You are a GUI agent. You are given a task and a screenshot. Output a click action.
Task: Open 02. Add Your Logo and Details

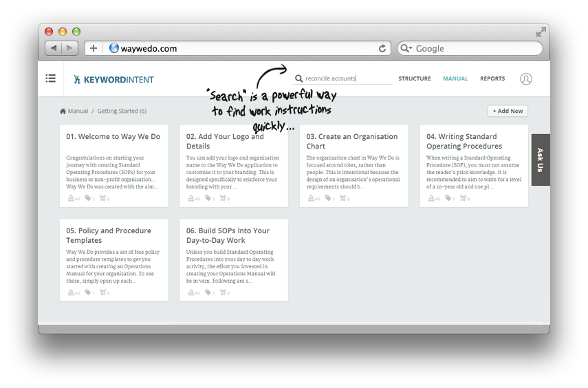tap(225, 142)
